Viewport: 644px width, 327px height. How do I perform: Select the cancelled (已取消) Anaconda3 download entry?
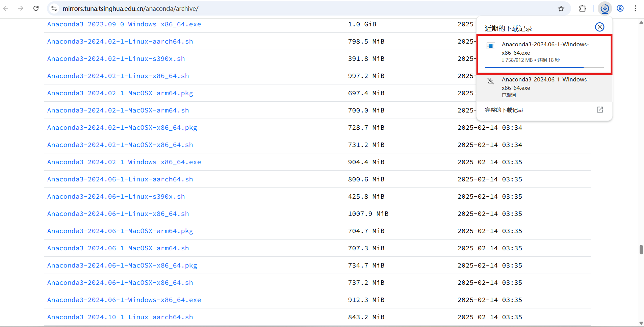(x=544, y=88)
